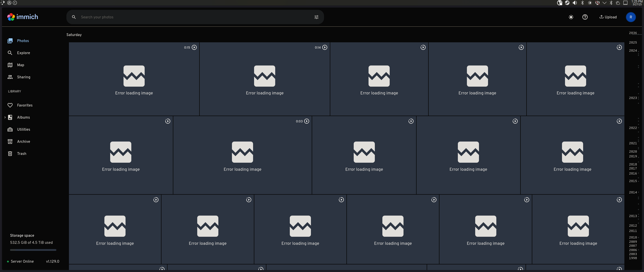Jump to 2023 on timeline scrubber
644x272 pixels.
tap(633, 98)
